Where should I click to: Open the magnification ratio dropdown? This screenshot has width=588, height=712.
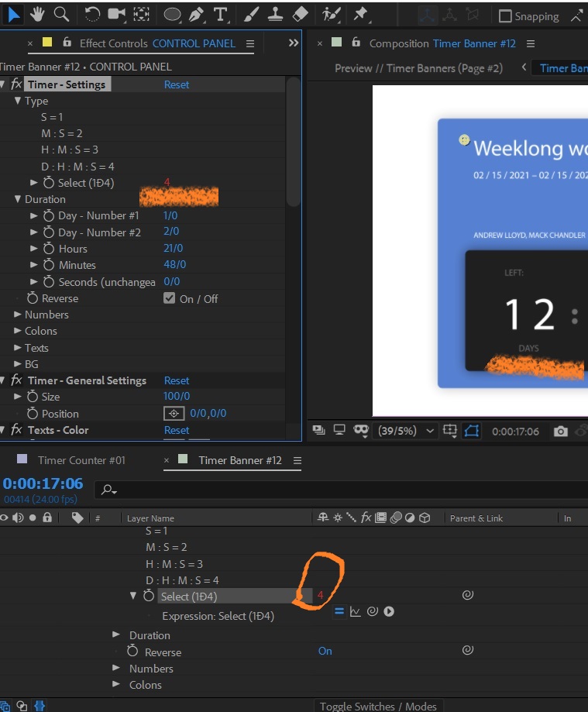tap(406, 431)
